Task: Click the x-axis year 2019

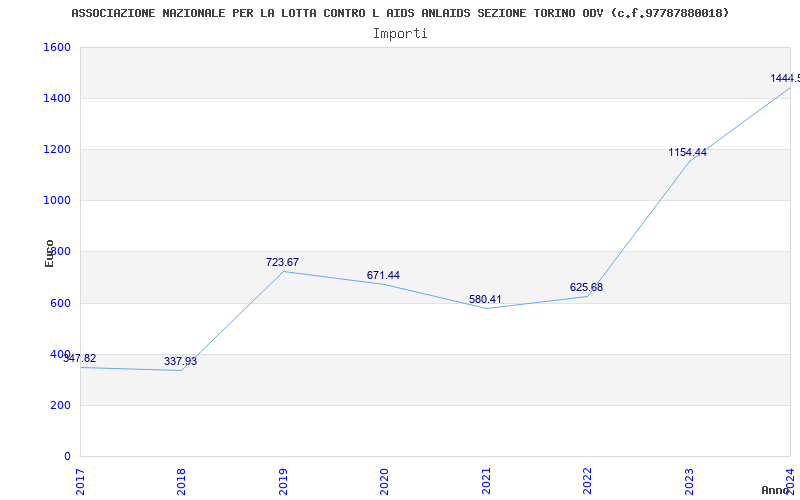Action: (x=283, y=481)
